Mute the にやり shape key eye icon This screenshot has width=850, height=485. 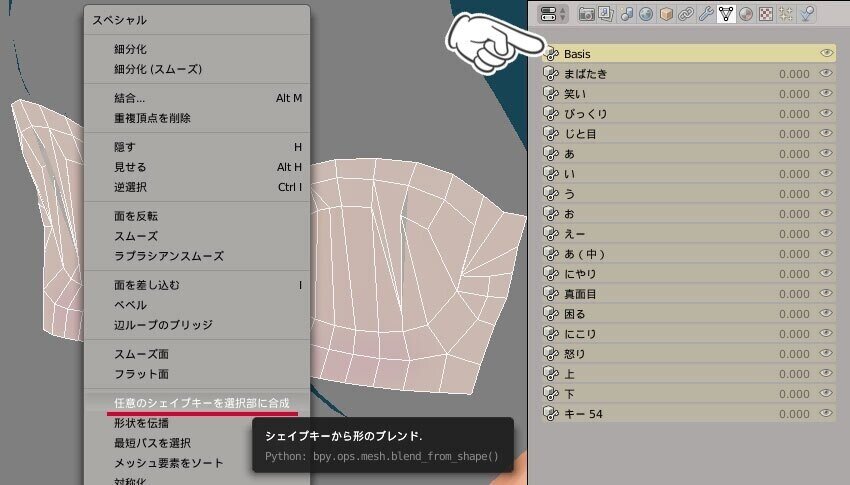coord(826,273)
